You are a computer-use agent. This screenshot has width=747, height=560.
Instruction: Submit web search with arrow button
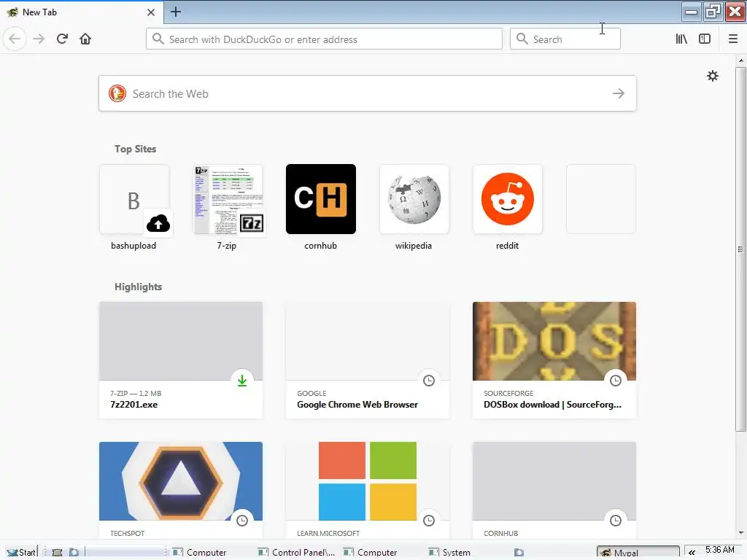(619, 93)
